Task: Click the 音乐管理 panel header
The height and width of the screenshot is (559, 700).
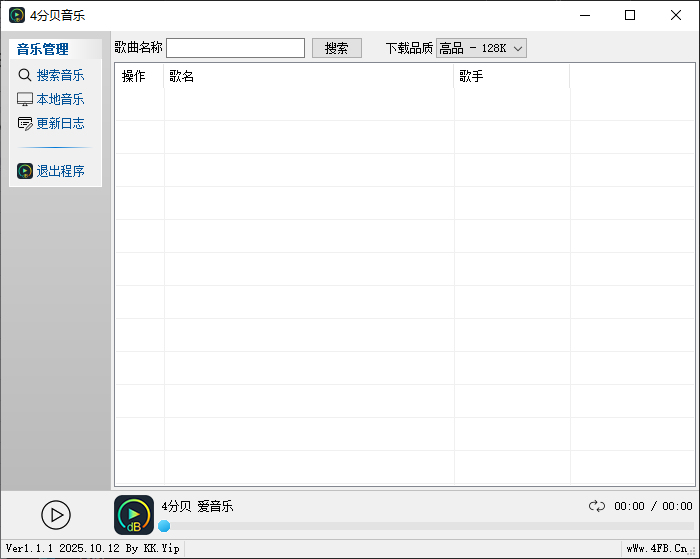Action: pos(43,49)
